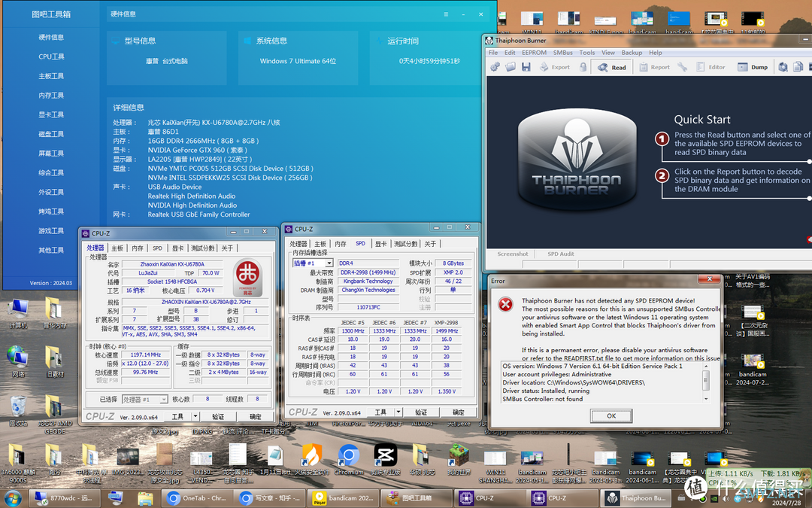812x508 pixels.
Task: Open the SMBus menu in Thaiphoon Burner
Action: coord(563,53)
